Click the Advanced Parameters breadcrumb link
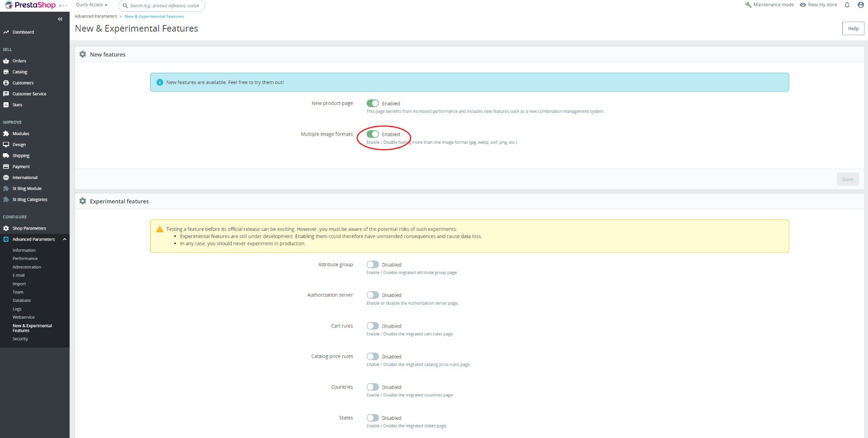Screen dimensions: 868x438 tap(96, 16)
